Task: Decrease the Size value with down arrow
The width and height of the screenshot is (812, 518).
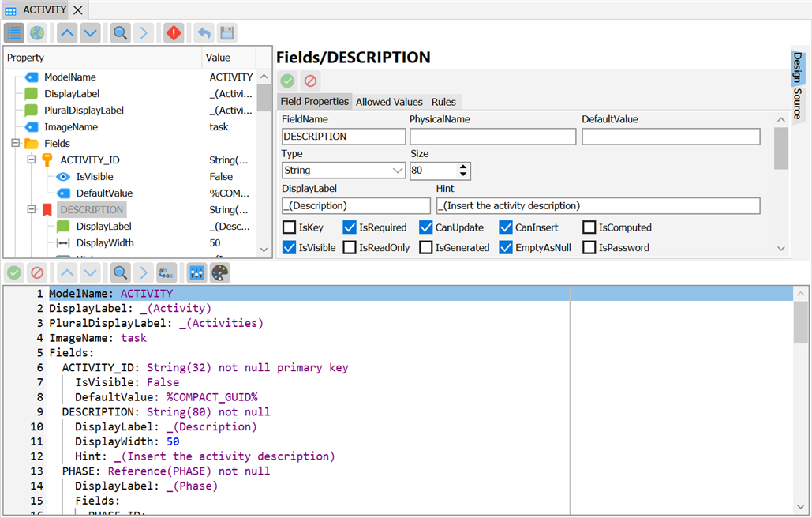Action: tap(463, 175)
